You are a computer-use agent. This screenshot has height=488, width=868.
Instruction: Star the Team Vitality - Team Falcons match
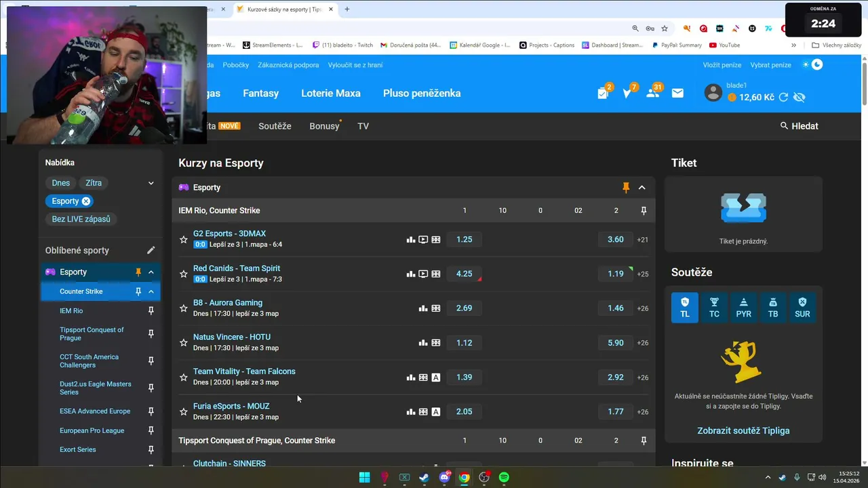pos(183,378)
